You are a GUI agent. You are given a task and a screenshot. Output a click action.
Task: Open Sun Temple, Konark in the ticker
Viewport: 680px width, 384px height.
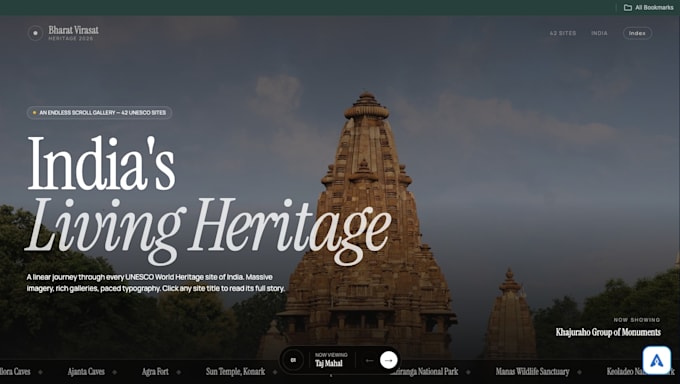pyautogui.click(x=235, y=371)
